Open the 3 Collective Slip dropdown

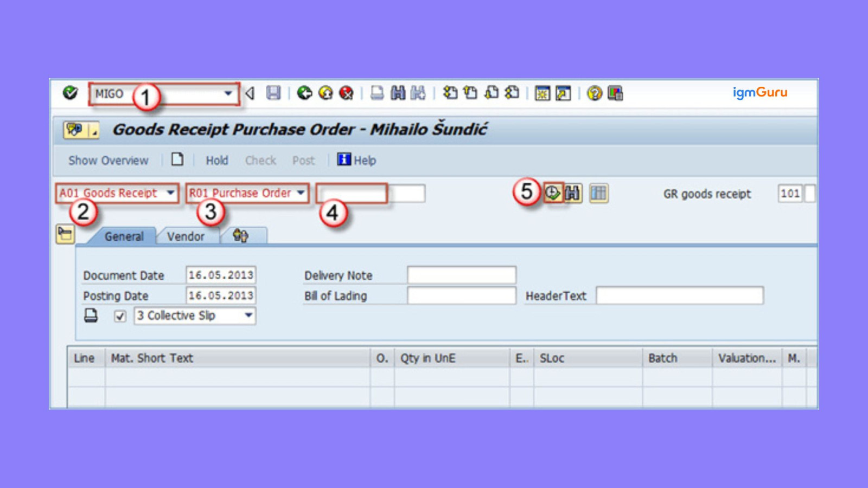(x=195, y=316)
